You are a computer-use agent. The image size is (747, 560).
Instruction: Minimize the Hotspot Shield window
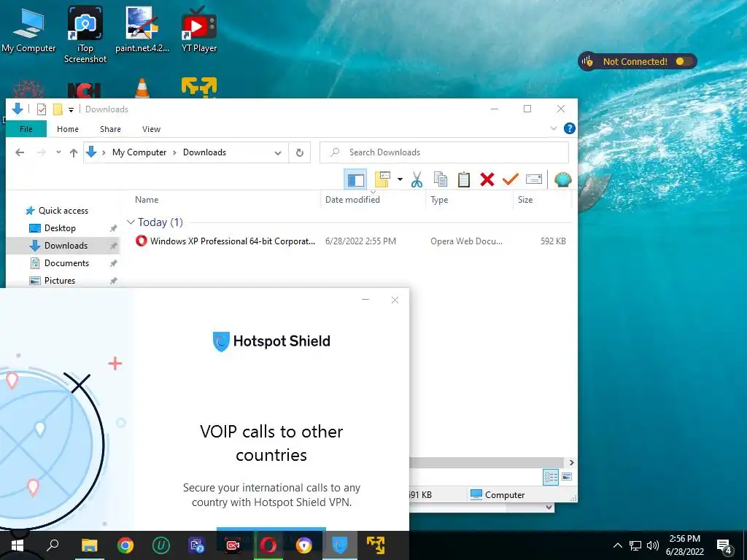click(365, 300)
